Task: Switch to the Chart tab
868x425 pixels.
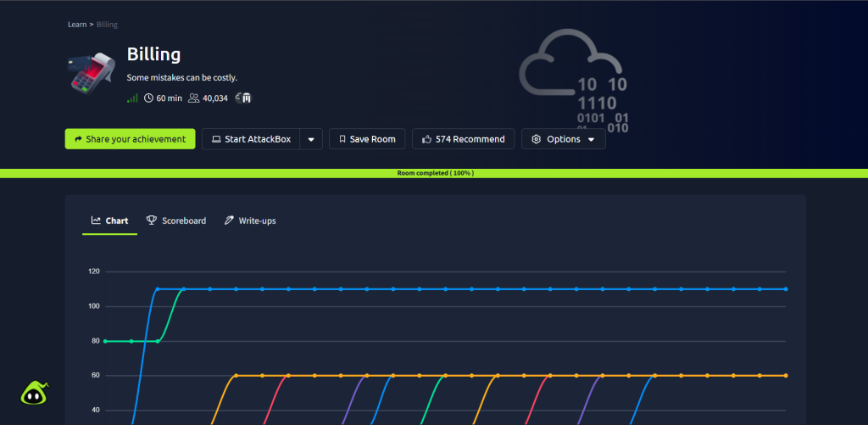Action: pyautogui.click(x=109, y=221)
